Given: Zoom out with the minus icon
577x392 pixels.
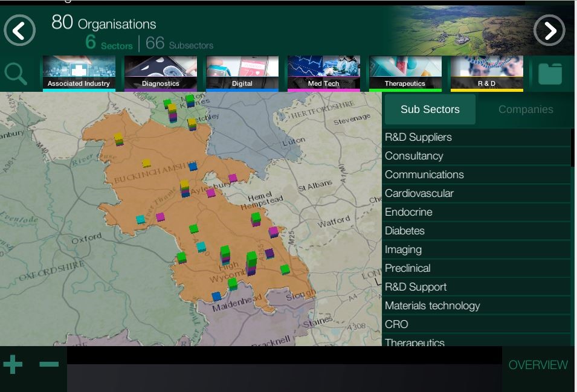Looking at the screenshot, I should [49, 365].
